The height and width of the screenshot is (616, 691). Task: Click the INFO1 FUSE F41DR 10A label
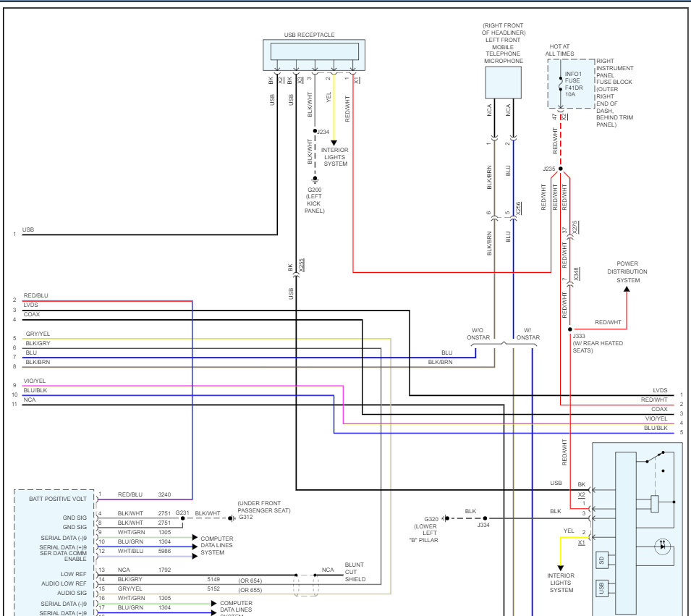574,84
